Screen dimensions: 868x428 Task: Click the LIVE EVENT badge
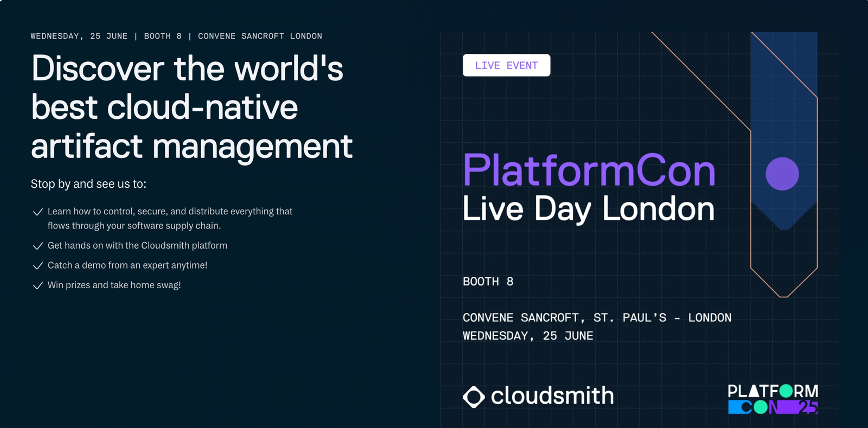point(506,65)
